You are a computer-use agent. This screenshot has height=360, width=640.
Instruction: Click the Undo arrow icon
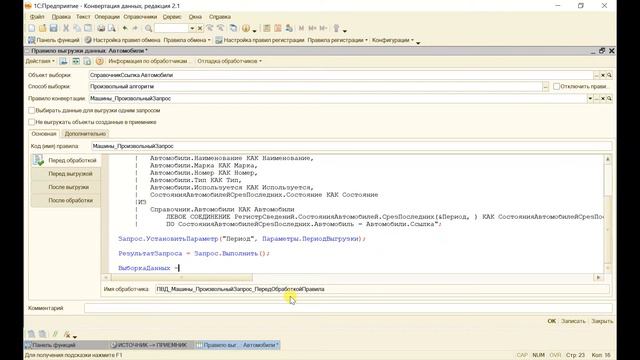point(125,28)
